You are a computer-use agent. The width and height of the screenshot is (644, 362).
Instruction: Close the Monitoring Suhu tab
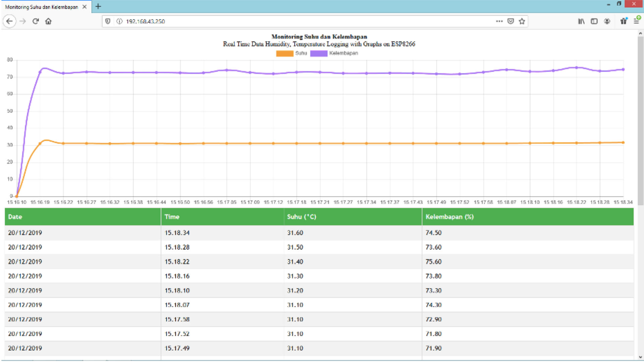pyautogui.click(x=85, y=7)
